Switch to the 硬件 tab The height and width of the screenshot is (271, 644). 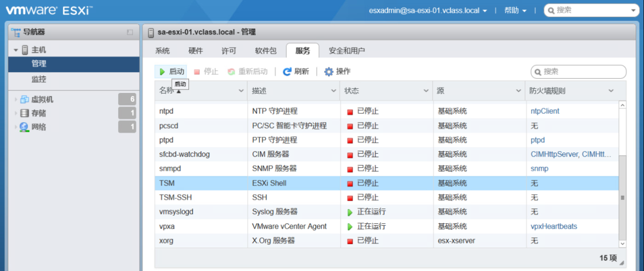coord(196,51)
